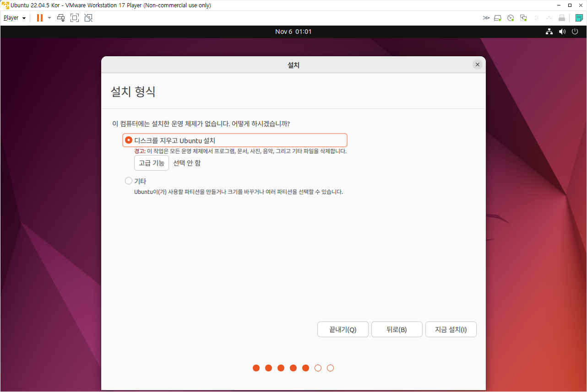Select 디스크를 지우고 Ubuntu 설치 radio button
The width and height of the screenshot is (587, 392).
129,140
